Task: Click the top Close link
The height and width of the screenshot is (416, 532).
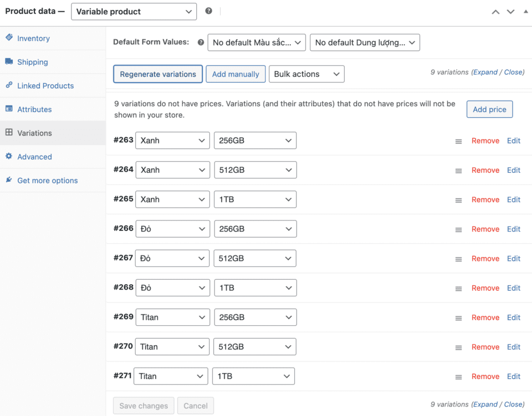Action: click(513, 72)
